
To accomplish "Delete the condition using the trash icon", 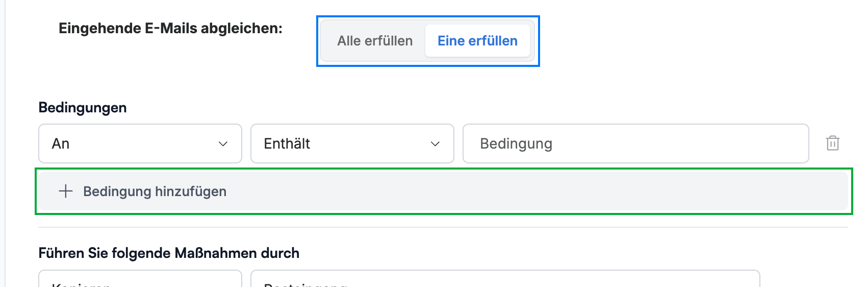I will [832, 143].
